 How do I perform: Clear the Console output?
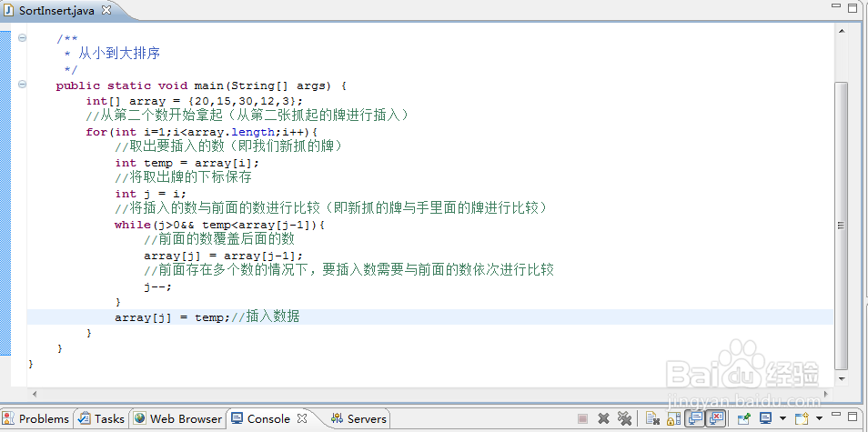[x=652, y=418]
